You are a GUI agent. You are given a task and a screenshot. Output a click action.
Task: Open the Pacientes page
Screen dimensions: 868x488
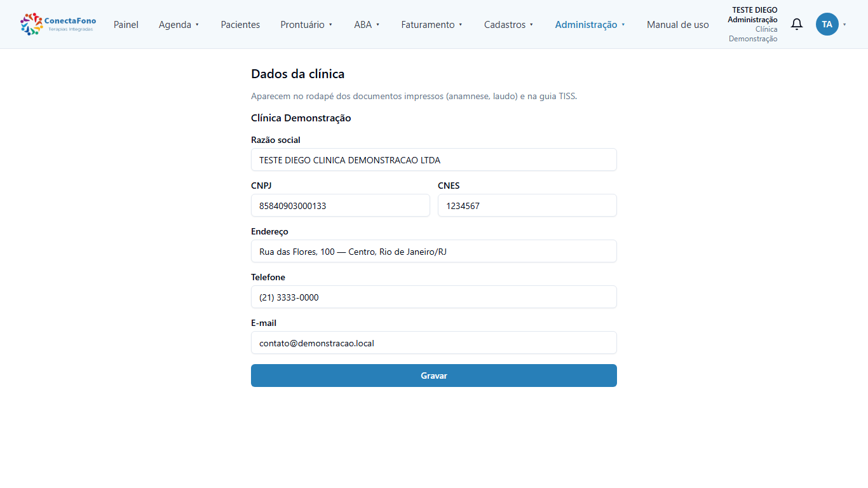(x=240, y=25)
